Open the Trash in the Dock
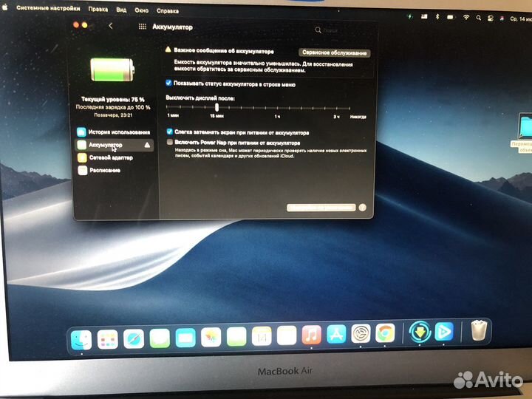The height and width of the screenshot is (399, 532). 479,330
